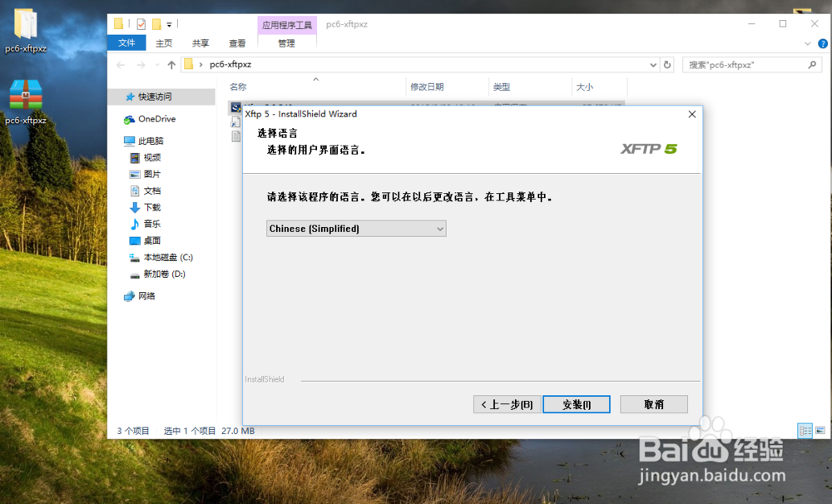
Task: Click the 安装(I) install button
Action: 577,404
